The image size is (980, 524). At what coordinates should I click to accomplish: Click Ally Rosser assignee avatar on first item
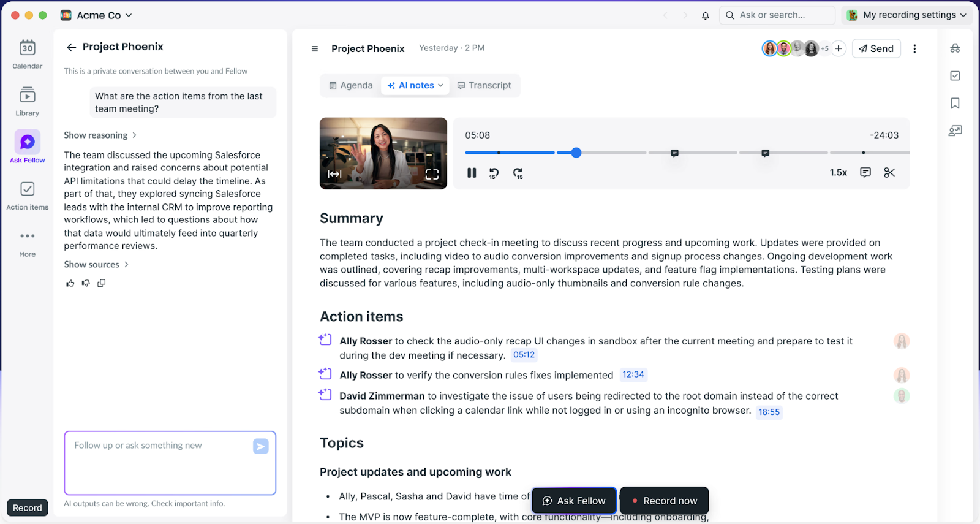[902, 341]
